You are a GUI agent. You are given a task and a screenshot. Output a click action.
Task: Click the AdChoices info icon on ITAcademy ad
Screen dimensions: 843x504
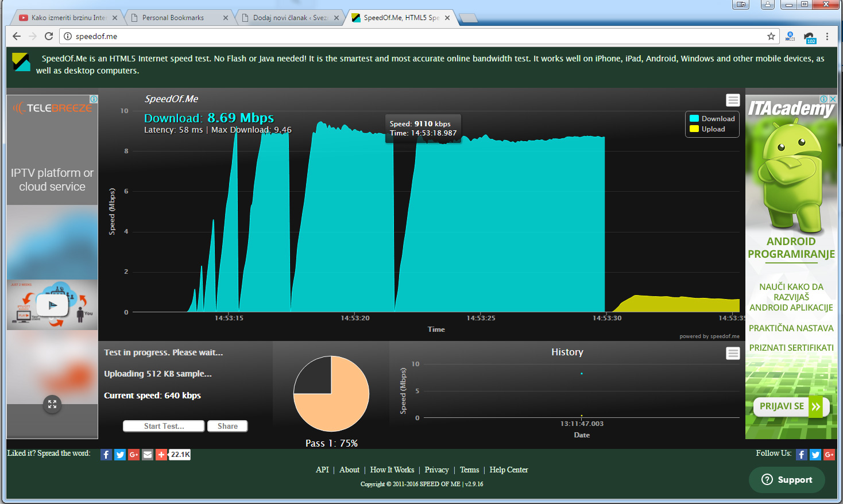(x=824, y=99)
